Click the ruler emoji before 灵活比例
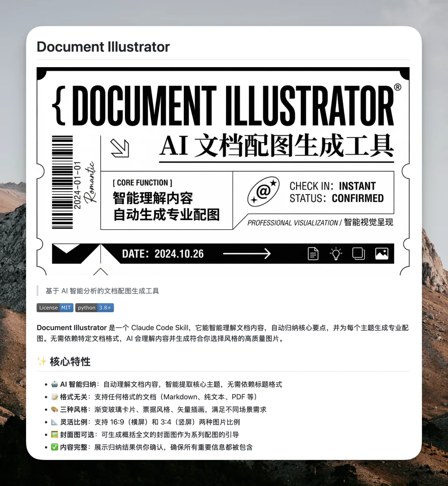The width and height of the screenshot is (448, 486). click(x=54, y=422)
